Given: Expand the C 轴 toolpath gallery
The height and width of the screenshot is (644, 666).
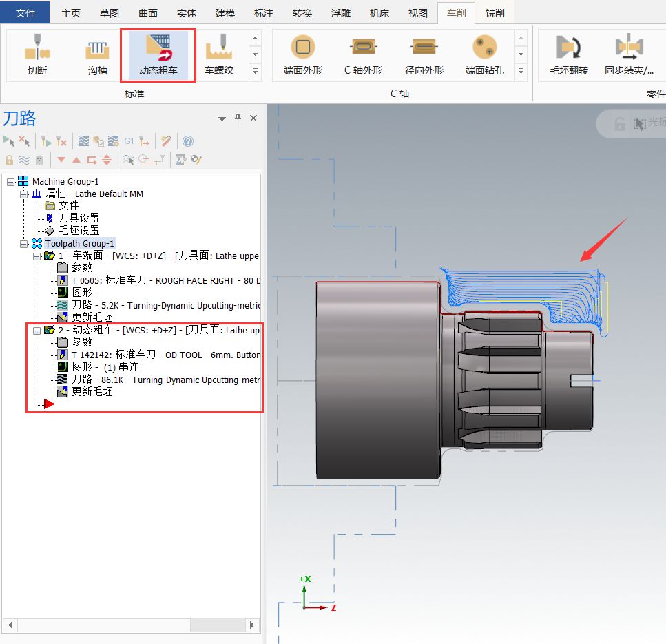Looking at the screenshot, I should tap(521, 71).
